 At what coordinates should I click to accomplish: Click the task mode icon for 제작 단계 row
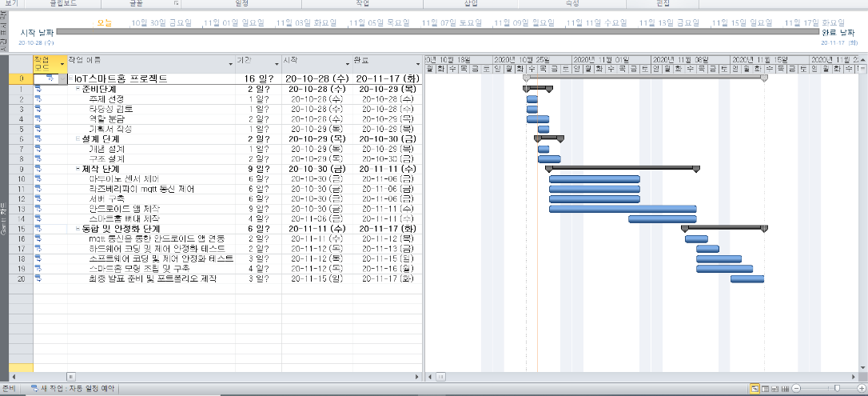pos(38,168)
